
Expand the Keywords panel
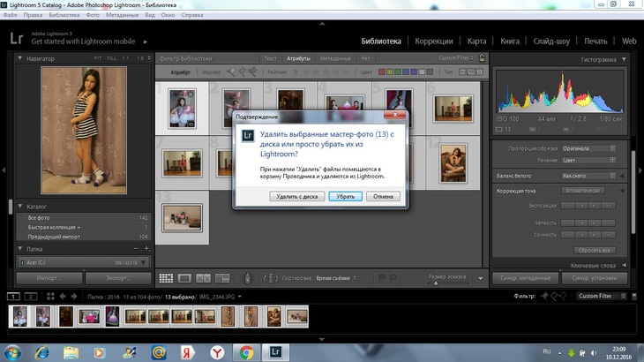[624, 266]
